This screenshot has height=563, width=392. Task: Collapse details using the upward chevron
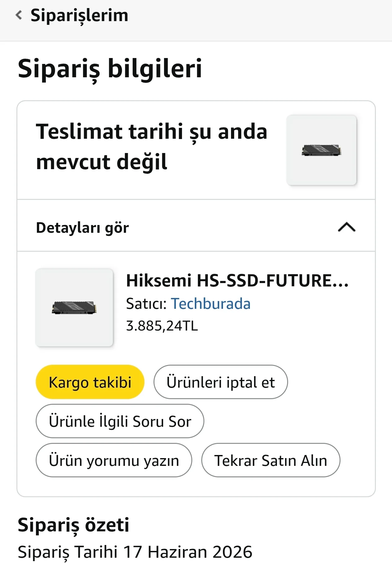346,227
